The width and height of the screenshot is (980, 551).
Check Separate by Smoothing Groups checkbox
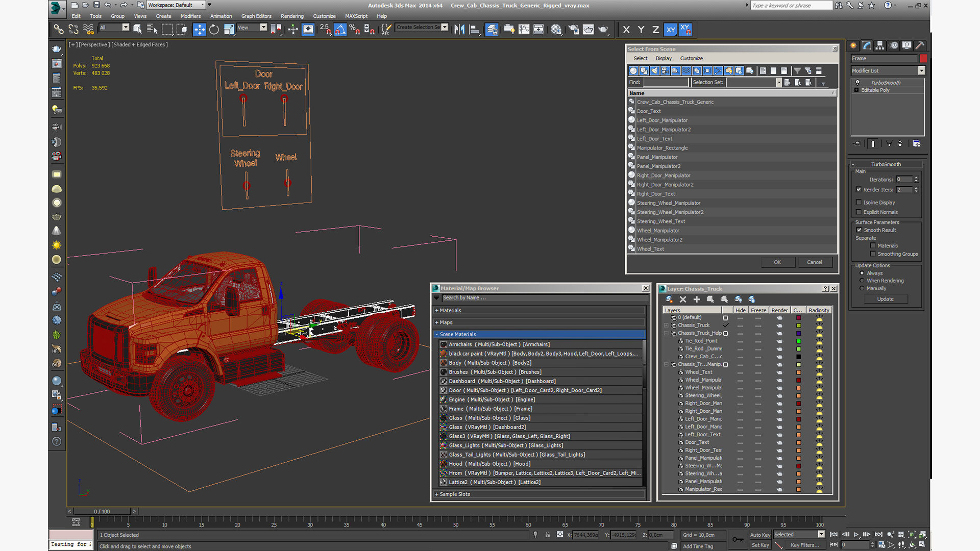pos(873,254)
